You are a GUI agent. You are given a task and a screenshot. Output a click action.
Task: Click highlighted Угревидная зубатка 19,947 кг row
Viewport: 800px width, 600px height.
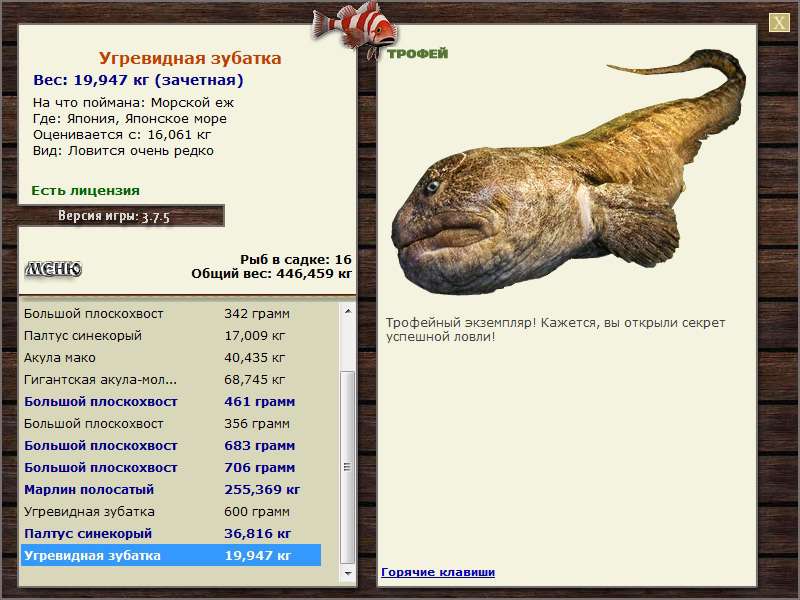point(170,556)
